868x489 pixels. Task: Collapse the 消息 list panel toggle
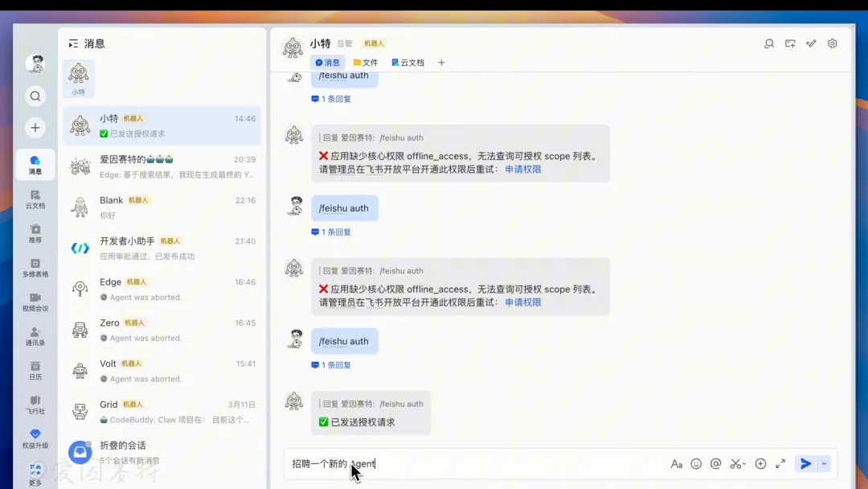(73, 43)
